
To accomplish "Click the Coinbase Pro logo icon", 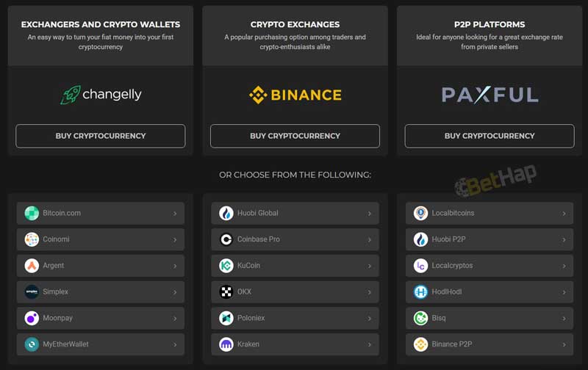I will (x=226, y=239).
